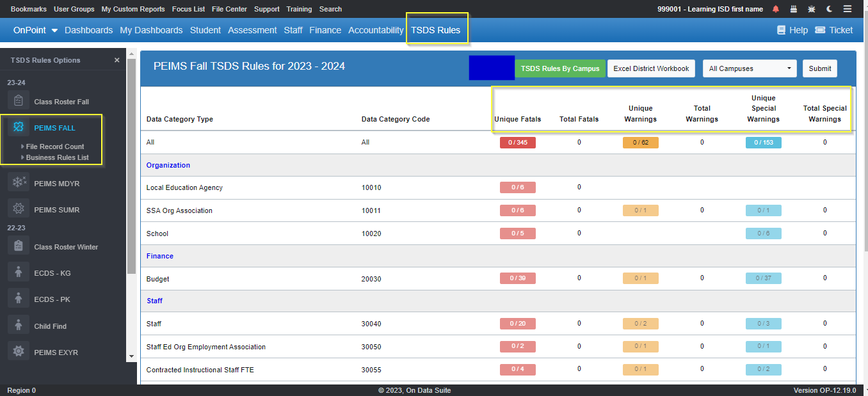Click the 0/345 Unique Fatals badge
Image resolution: width=868 pixels, height=396 pixels.
(x=517, y=142)
